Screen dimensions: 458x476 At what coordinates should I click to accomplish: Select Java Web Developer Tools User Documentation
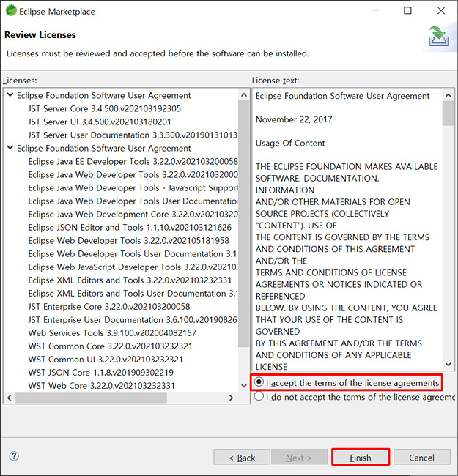[133, 201]
